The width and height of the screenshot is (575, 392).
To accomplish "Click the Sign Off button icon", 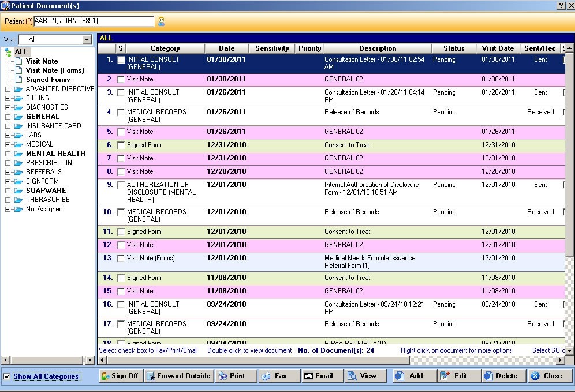I will pos(105,376).
